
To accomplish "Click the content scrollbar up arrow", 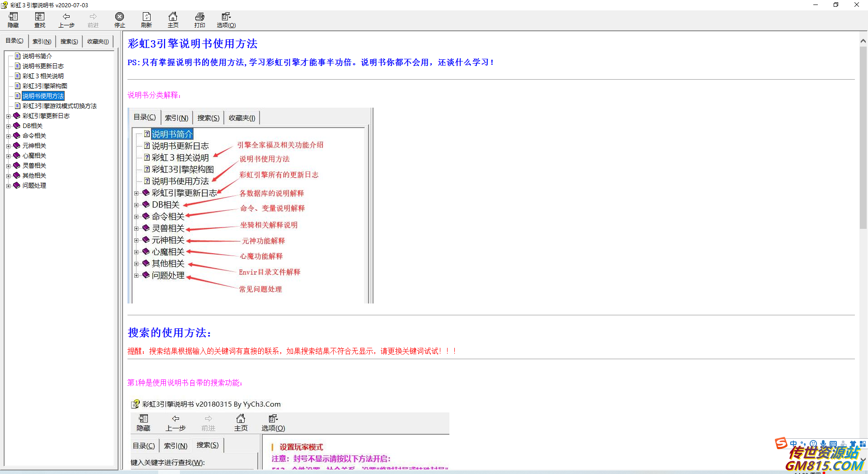I will click(x=863, y=41).
